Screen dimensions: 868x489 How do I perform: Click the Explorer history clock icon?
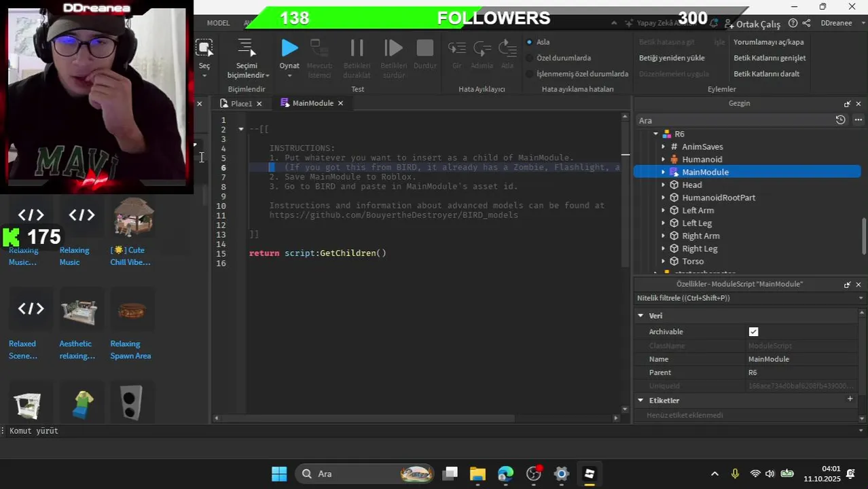click(x=840, y=120)
